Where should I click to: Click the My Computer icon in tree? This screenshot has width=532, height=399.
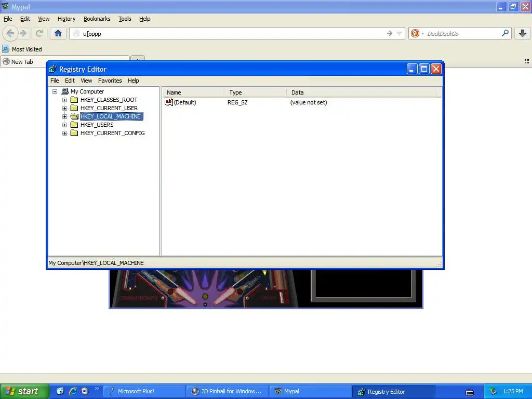[65, 91]
